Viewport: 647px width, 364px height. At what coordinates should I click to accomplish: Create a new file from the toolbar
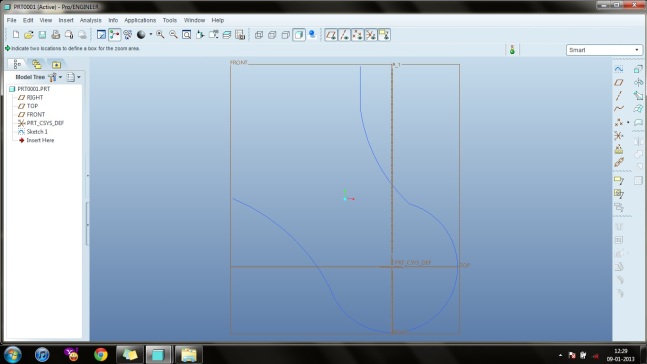click(x=16, y=35)
